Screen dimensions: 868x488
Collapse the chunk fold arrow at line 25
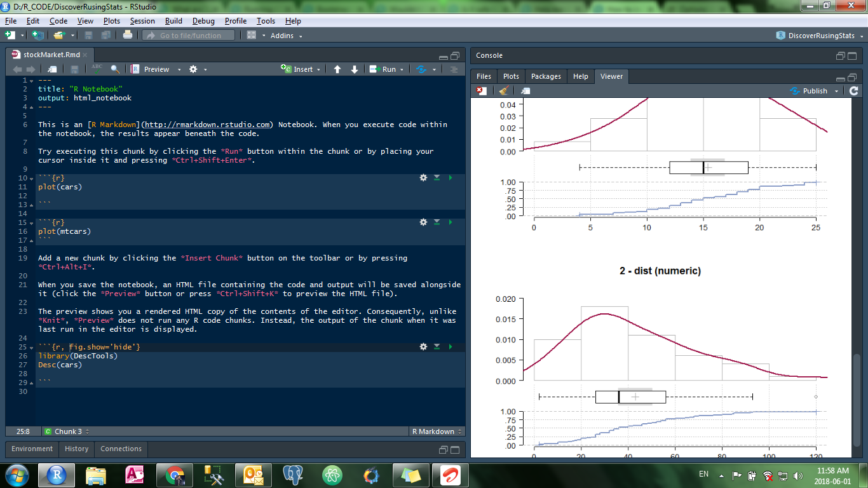32,348
